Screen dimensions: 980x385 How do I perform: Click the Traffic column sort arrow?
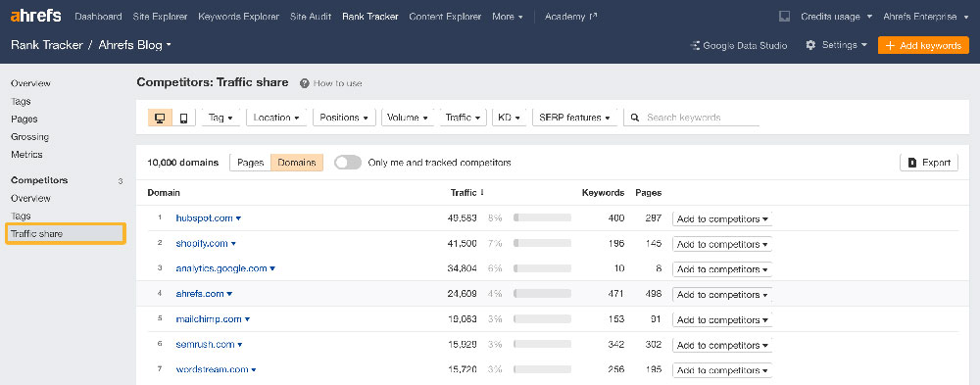[x=482, y=192]
